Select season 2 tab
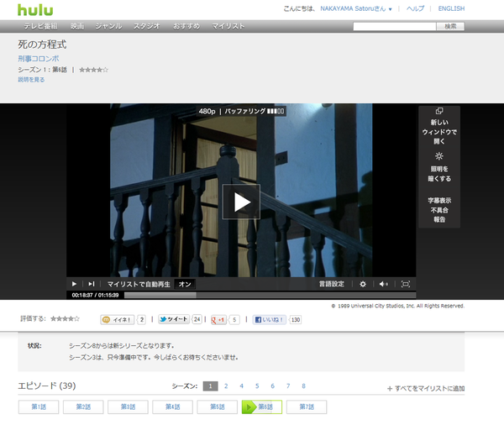Screen dimensions: 504x425 [x=226, y=386]
